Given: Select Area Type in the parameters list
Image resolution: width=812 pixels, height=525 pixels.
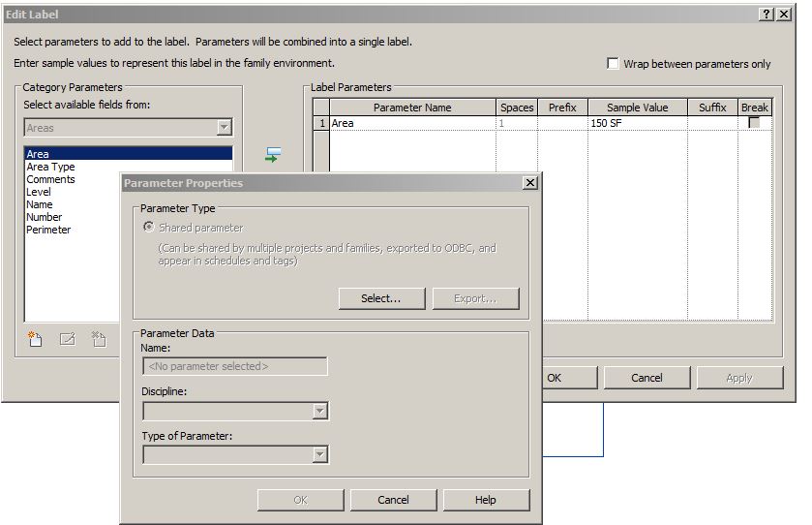Looking at the screenshot, I should [50, 167].
